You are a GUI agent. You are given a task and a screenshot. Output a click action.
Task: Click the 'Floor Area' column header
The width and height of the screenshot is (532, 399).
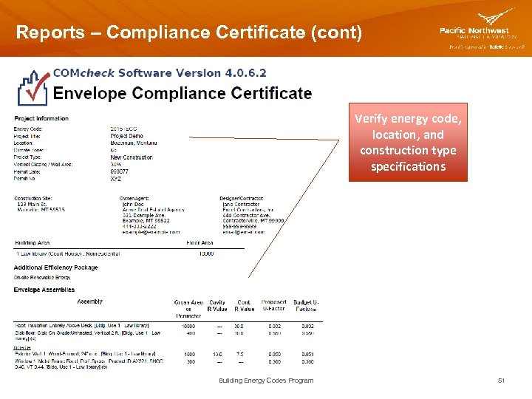point(199,243)
